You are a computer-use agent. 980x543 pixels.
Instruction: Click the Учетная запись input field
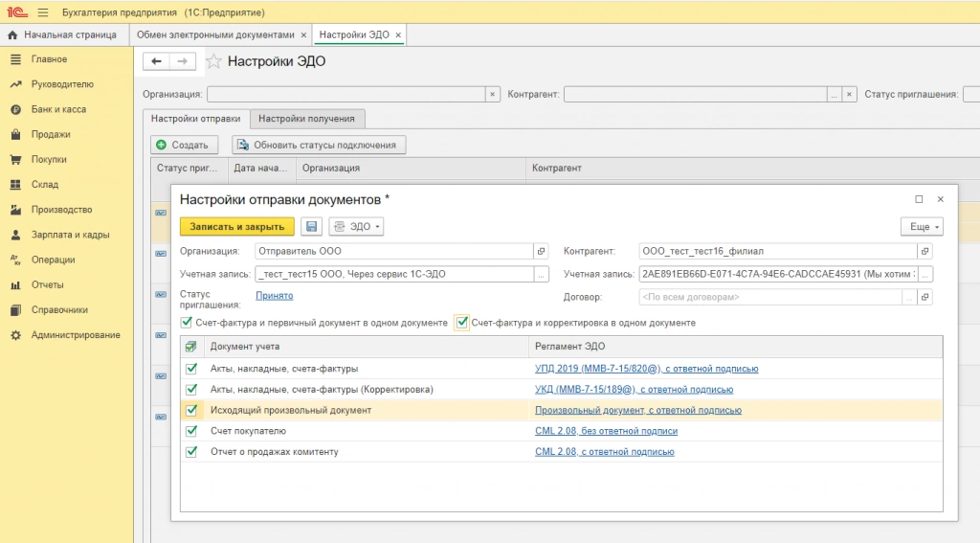click(392, 274)
